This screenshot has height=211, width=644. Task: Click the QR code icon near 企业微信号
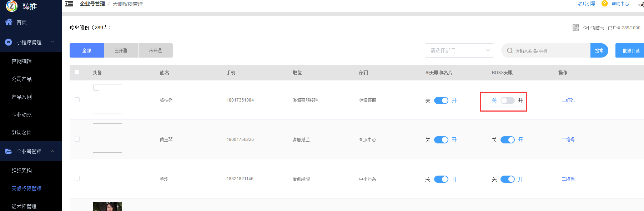pyautogui.click(x=575, y=28)
